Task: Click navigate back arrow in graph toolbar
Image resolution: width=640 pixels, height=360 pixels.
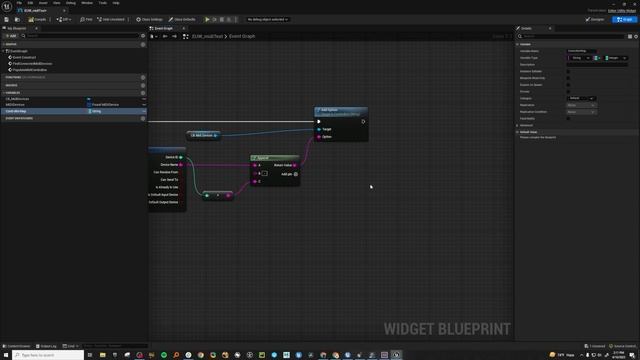Action: (165, 36)
